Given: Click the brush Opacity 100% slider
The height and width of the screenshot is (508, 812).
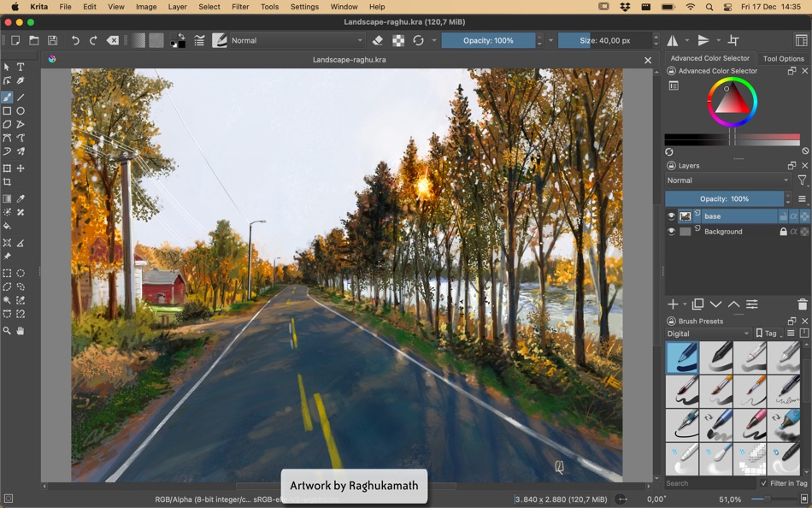Looking at the screenshot, I should coord(488,40).
